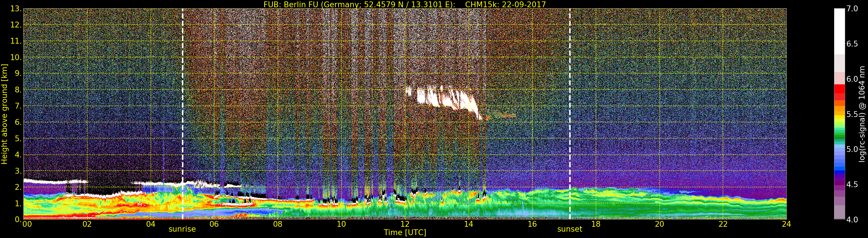Click the x-axis tick label '18'
The height and width of the screenshot is (238, 868).
[596, 224]
